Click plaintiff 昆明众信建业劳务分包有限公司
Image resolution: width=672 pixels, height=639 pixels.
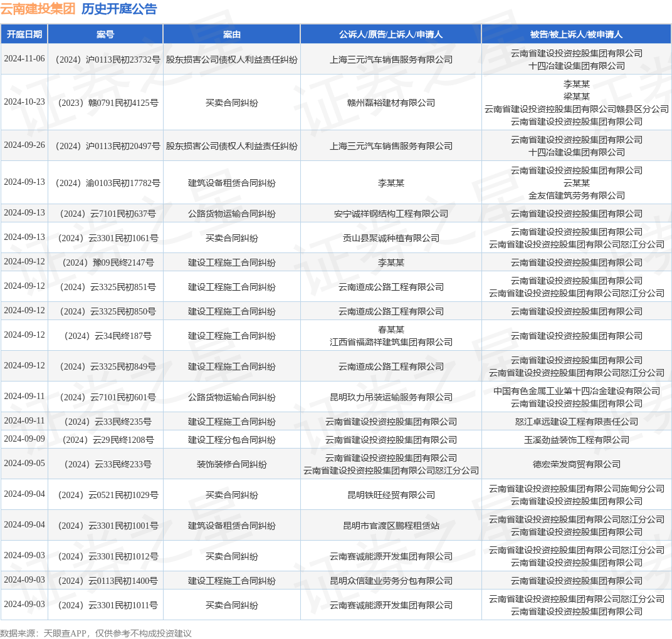(391, 581)
